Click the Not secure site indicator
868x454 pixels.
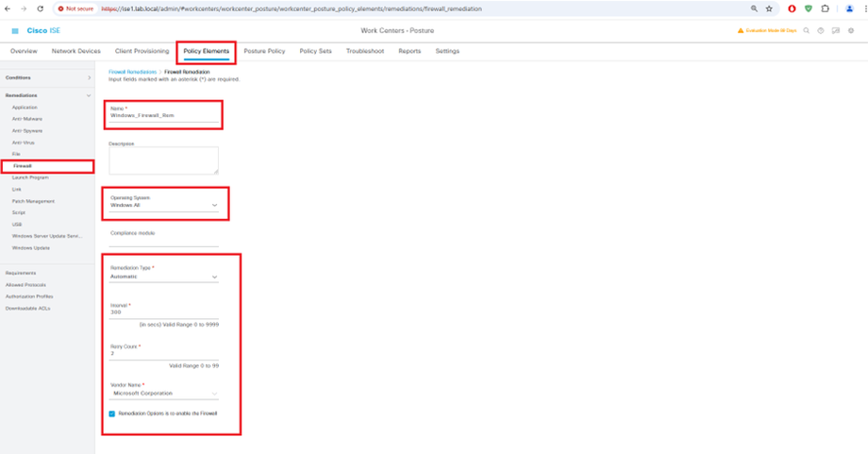pos(75,8)
